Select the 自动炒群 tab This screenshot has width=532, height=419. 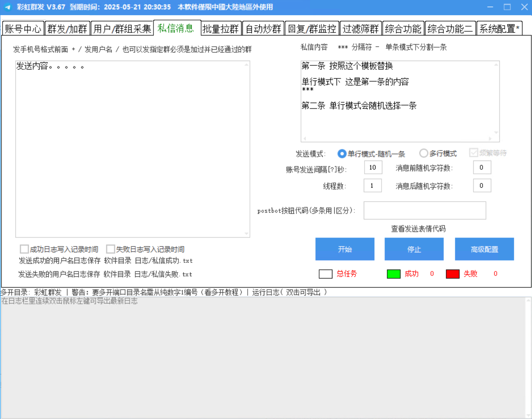click(x=263, y=29)
